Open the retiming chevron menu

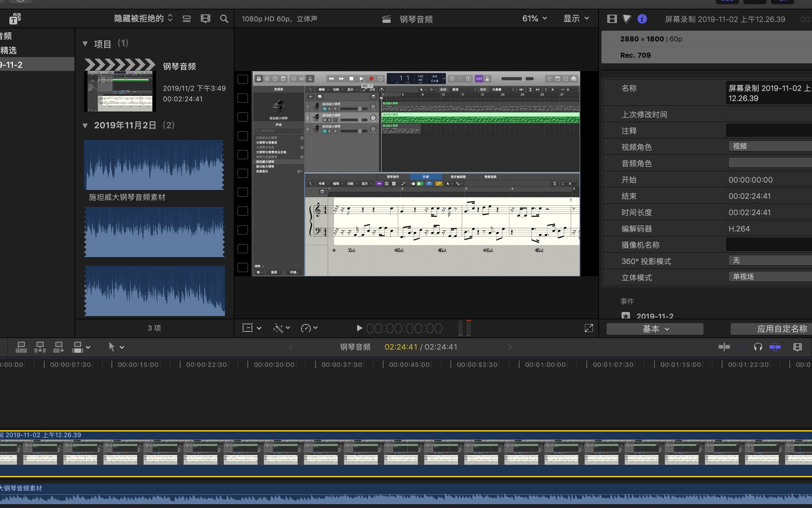[315, 328]
